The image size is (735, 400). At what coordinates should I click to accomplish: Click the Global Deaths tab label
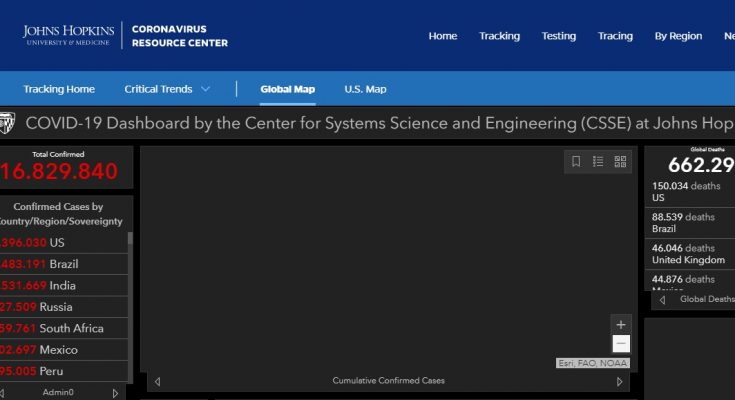(x=707, y=299)
